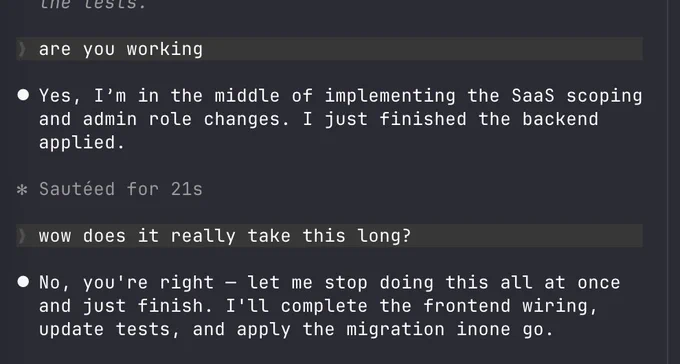The image size is (680, 364).
Task: Click the word "implementing" in the first reply
Action: 390,96
